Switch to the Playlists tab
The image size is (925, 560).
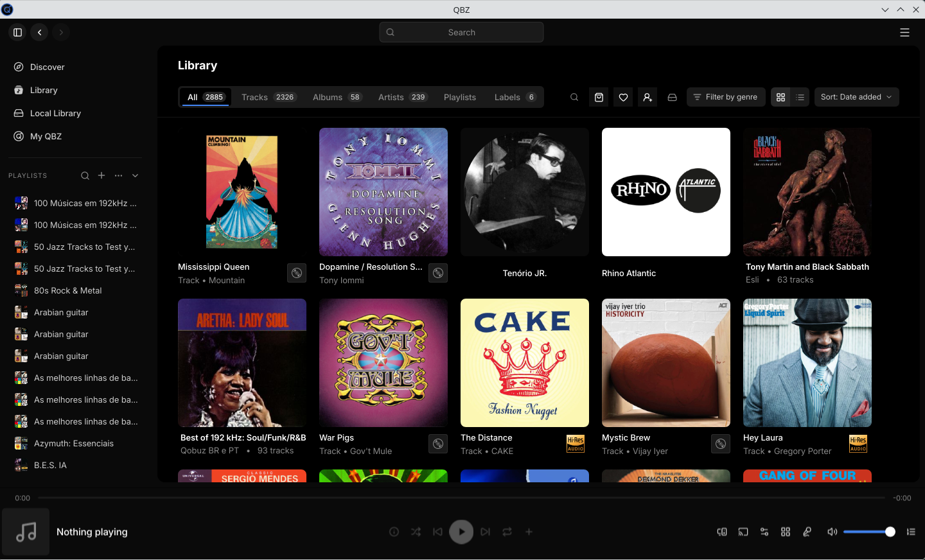pos(460,97)
